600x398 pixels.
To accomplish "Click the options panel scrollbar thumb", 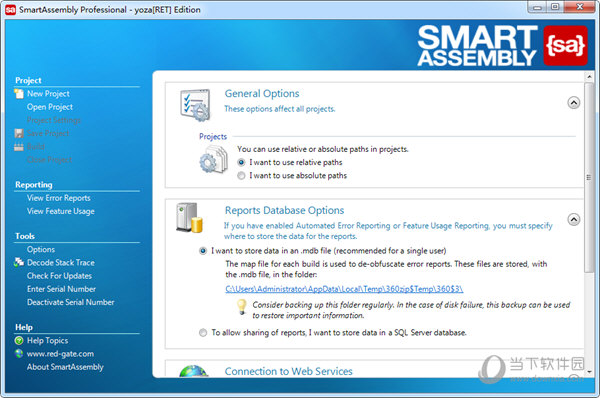I will (x=589, y=177).
